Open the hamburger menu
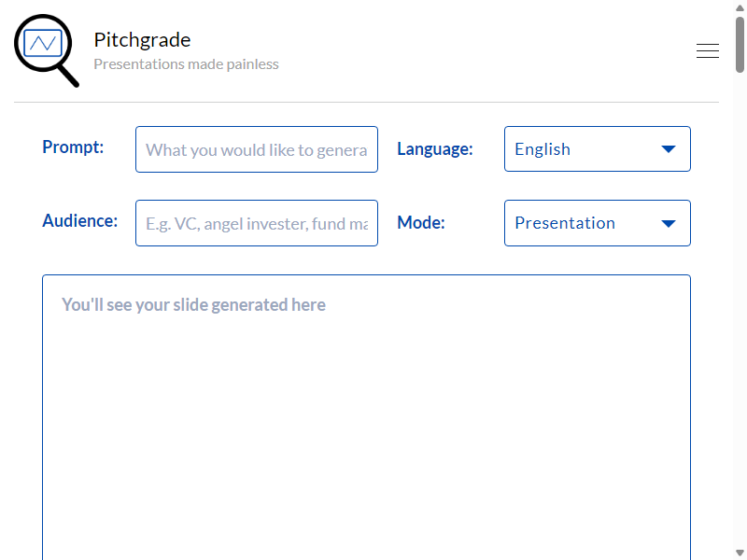 point(708,50)
